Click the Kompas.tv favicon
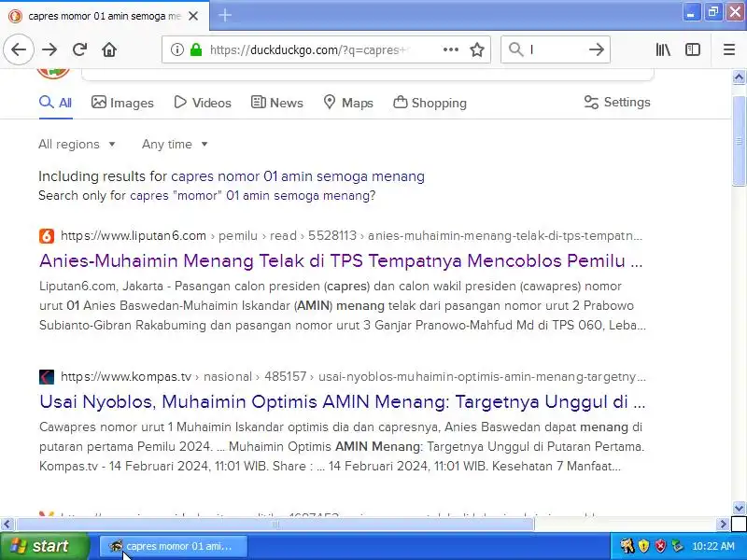747x560 pixels. pyautogui.click(x=47, y=377)
